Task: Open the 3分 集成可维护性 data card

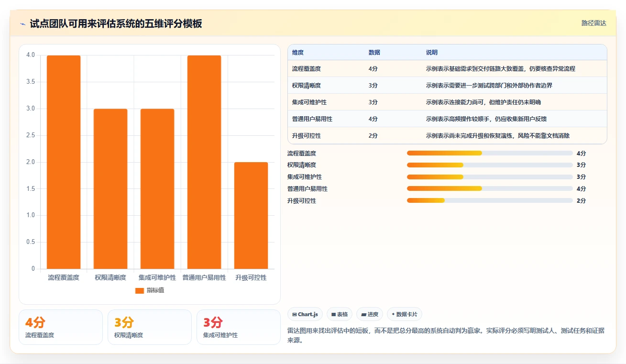Action: (x=239, y=327)
